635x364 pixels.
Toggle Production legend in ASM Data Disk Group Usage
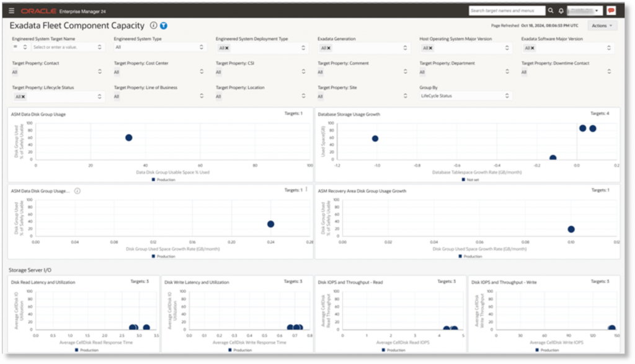tap(164, 180)
